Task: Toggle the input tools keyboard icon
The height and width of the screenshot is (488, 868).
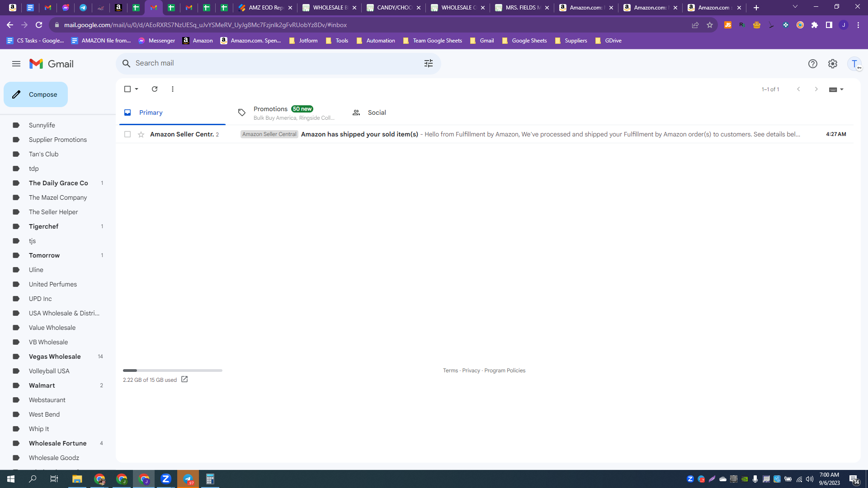Action: click(833, 89)
